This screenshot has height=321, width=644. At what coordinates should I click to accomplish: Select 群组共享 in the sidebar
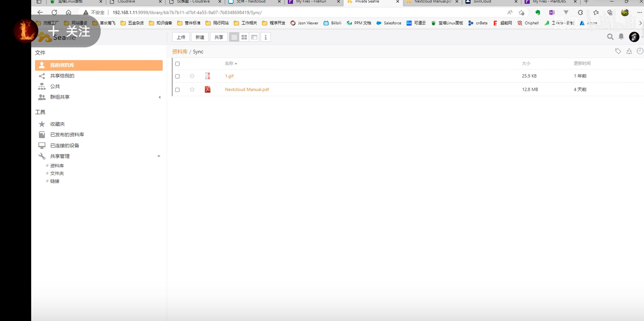coord(60,97)
